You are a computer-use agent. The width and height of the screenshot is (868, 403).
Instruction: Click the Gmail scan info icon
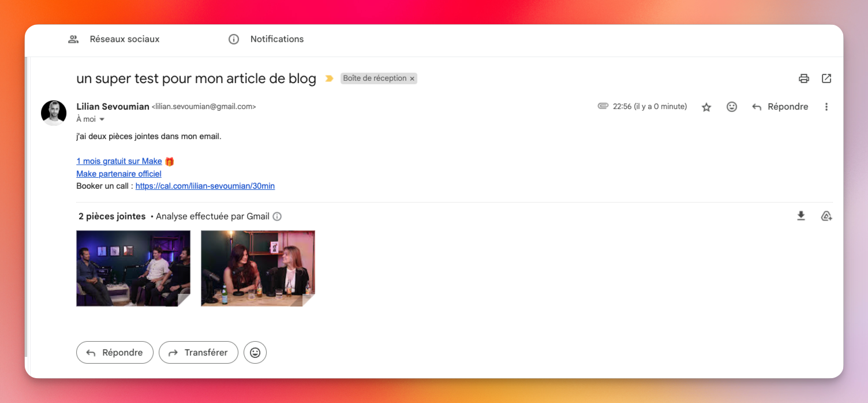click(x=277, y=217)
